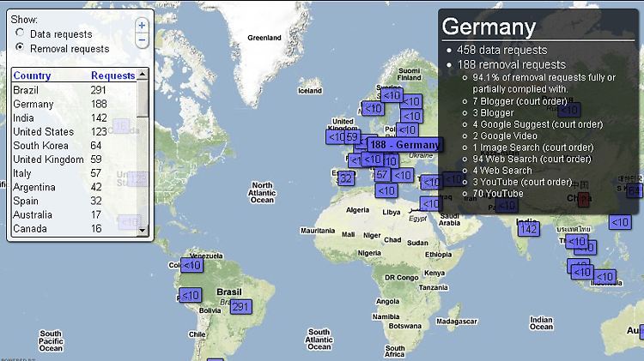Click the 291 marker over Brazil
644x361 pixels.
(x=240, y=307)
